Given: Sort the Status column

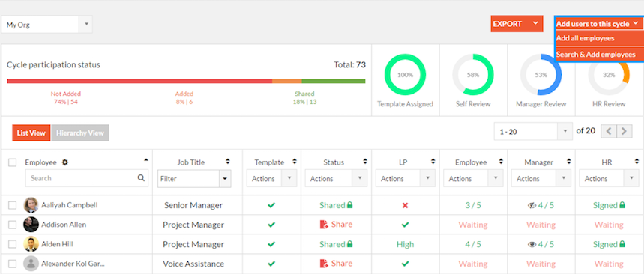Looking at the screenshot, I should 364,162.
